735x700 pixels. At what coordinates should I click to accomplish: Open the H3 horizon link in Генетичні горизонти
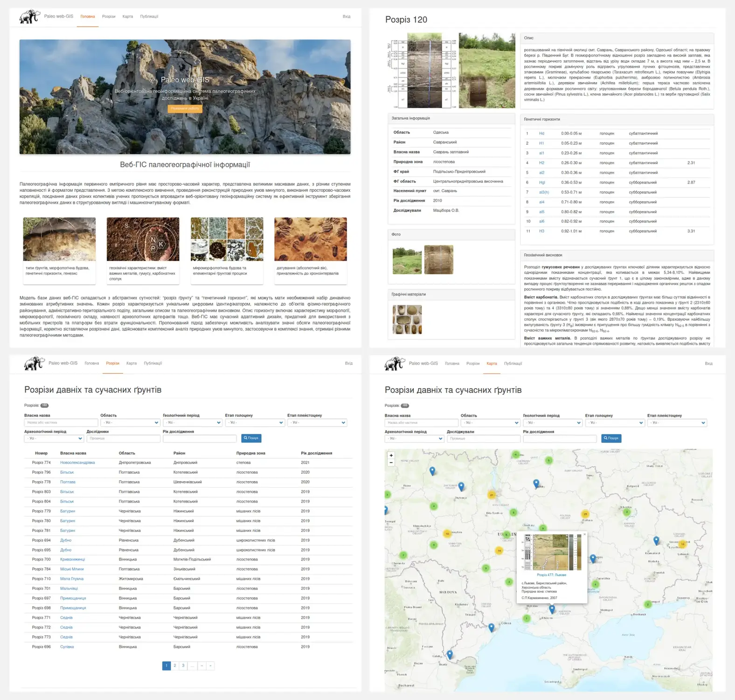point(541,231)
